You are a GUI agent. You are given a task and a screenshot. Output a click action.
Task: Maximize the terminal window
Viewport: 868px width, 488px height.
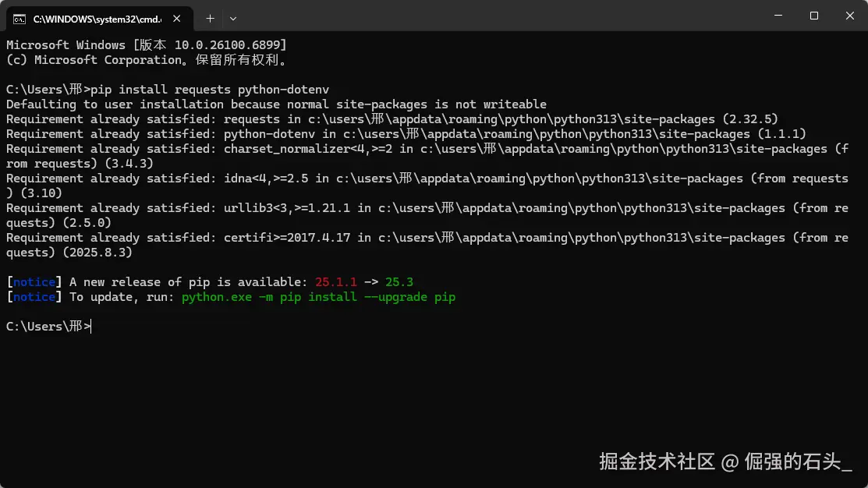tap(813, 16)
